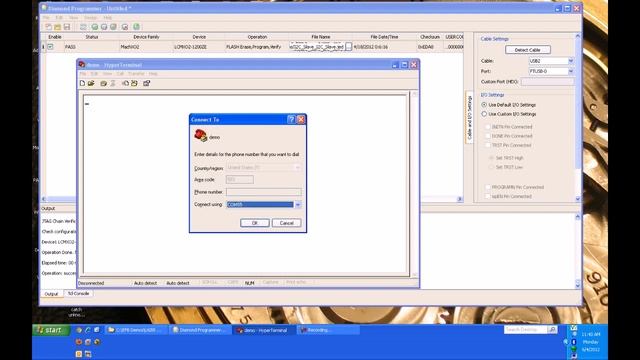Select Set TRST Low radio button
The image size is (640, 360).
491,167
